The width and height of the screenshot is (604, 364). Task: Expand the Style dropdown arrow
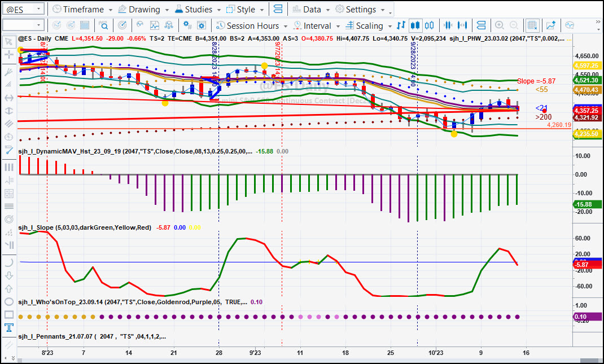(x=261, y=10)
